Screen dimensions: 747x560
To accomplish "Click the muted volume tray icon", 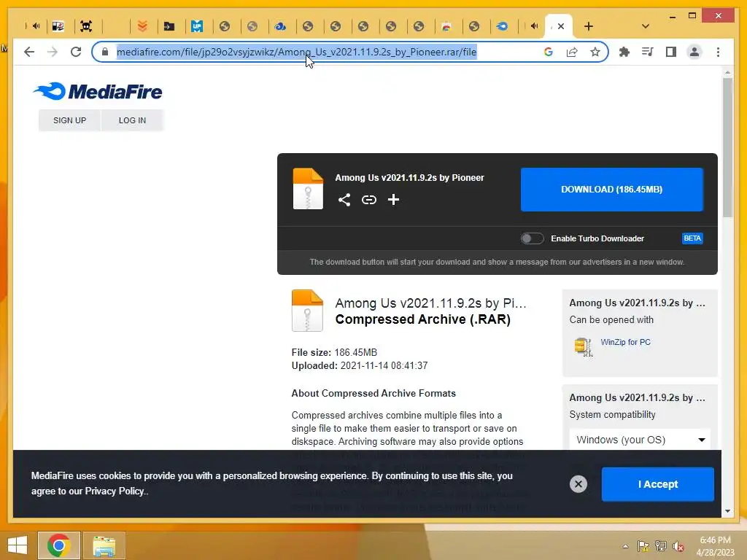I will pyautogui.click(x=678, y=546).
